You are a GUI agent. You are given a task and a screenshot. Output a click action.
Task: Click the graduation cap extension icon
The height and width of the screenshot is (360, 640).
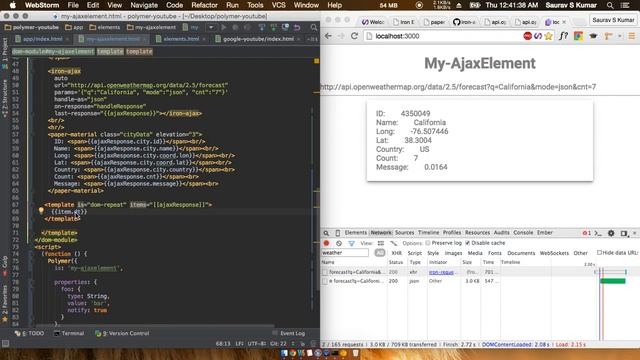click(593, 36)
